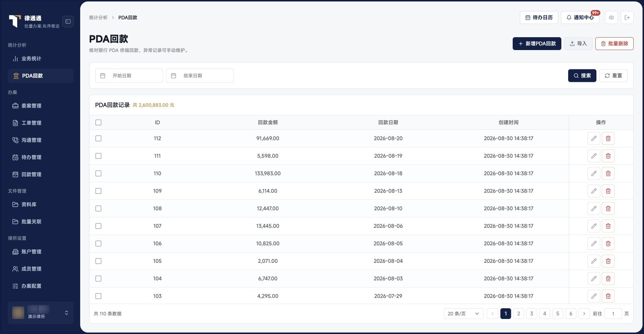Check the box for record ID 112
This screenshot has height=334, width=644.
coord(98,138)
